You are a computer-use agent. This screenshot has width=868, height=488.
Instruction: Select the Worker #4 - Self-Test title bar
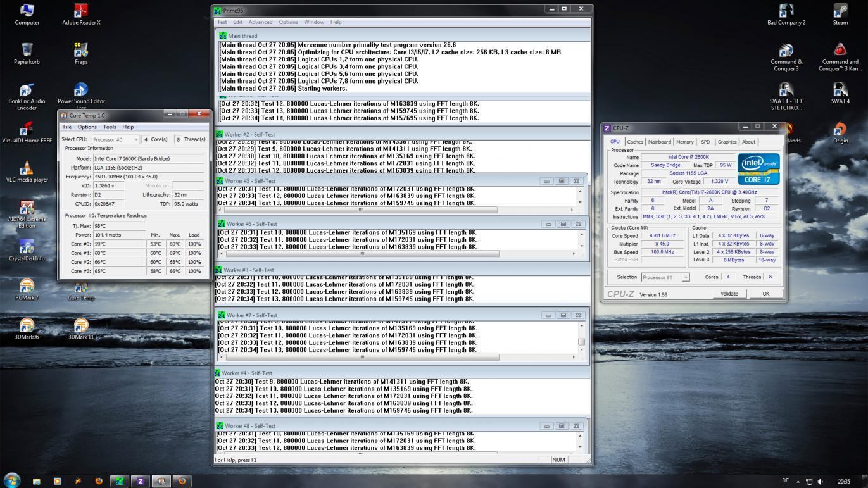pos(403,373)
